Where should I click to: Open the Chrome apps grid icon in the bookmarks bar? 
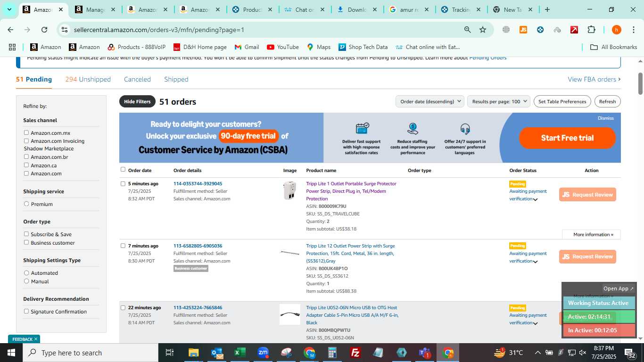12,47
